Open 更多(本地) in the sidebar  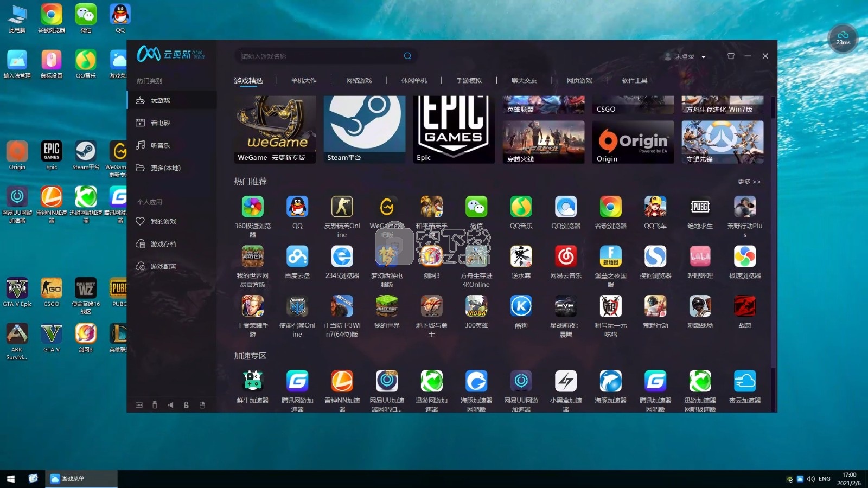click(x=172, y=168)
